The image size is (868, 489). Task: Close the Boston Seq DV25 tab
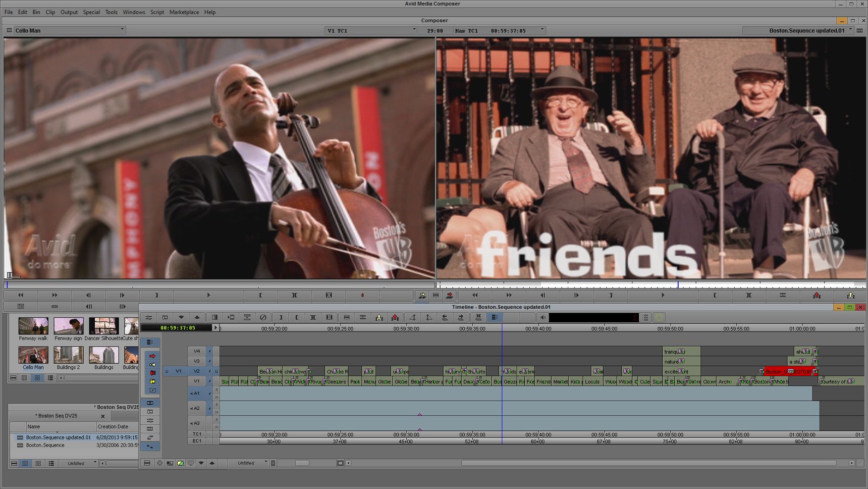pos(103,416)
